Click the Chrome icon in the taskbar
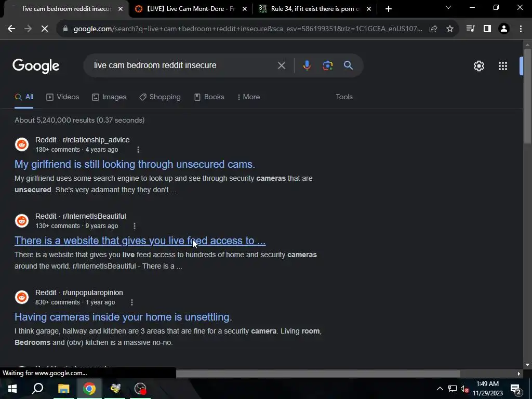Screen dimensions: 532x399 pyautogui.click(x=89, y=389)
